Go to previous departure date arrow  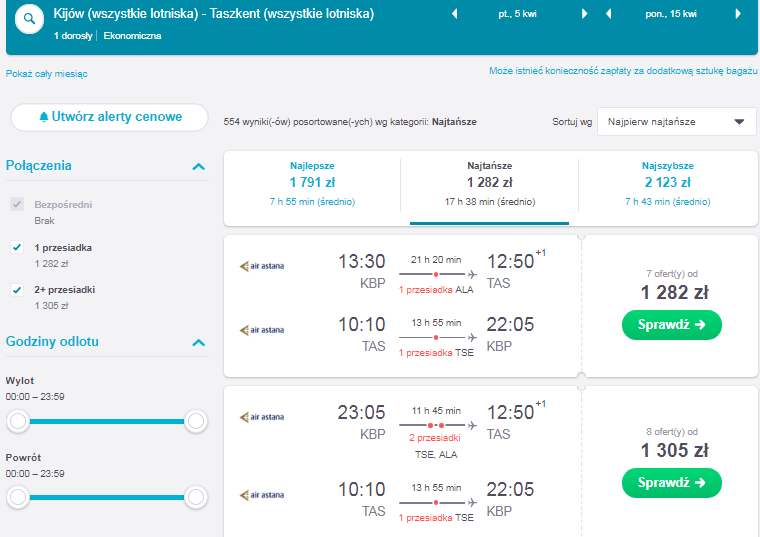455,14
